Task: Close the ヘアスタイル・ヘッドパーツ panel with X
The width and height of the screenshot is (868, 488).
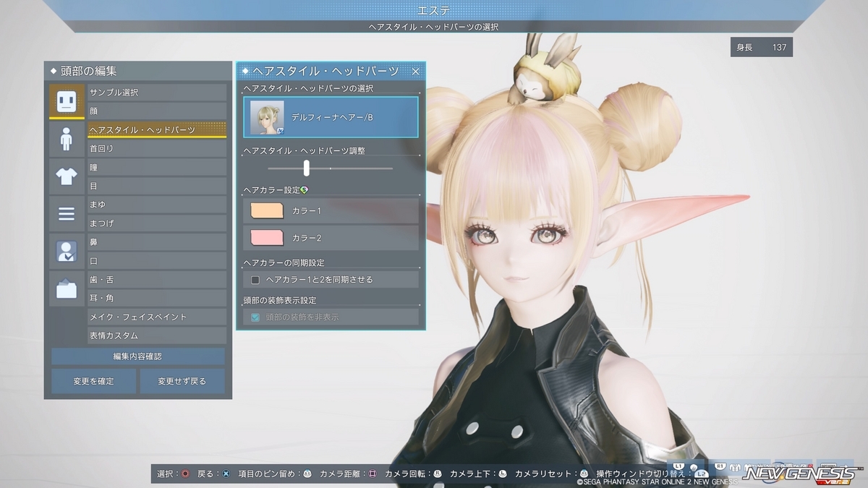Action: 415,72
